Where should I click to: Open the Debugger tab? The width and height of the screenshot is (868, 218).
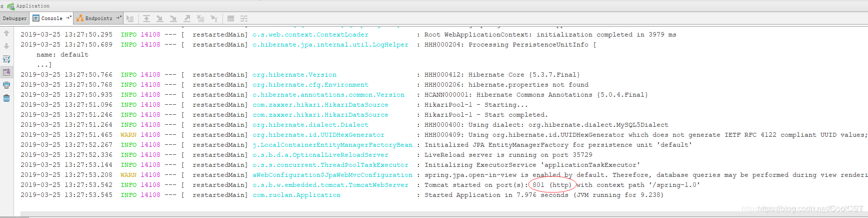point(14,19)
